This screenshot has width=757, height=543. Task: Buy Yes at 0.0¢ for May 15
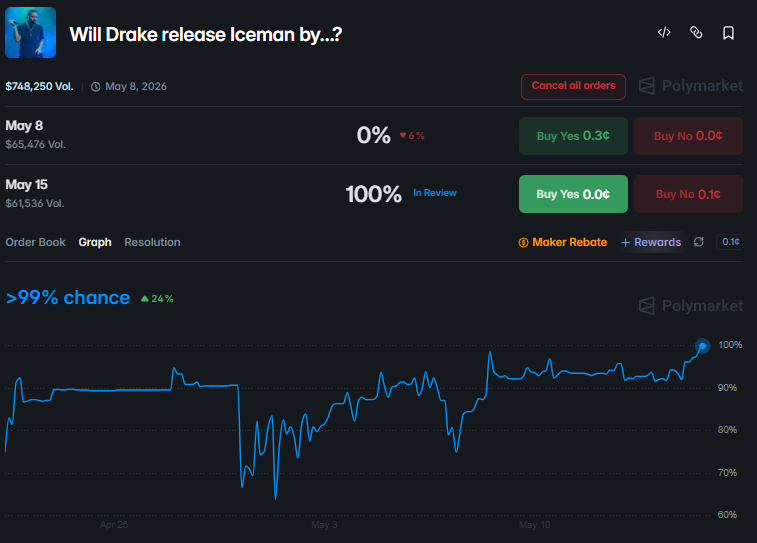point(573,194)
